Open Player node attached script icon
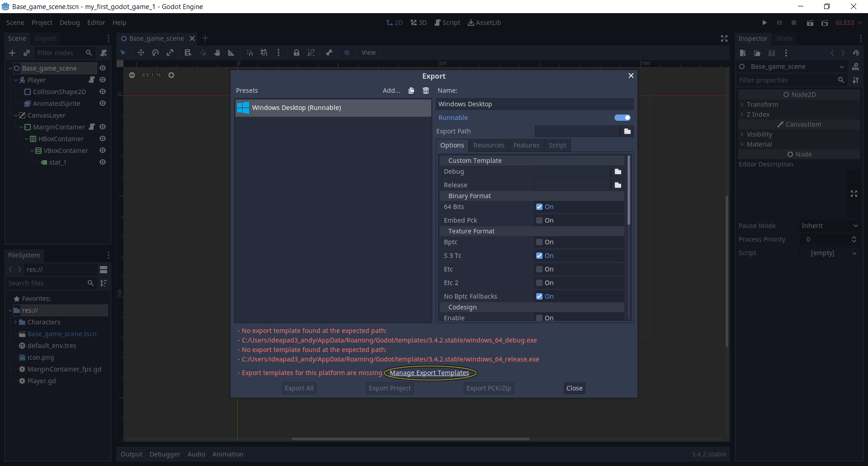 [x=92, y=80]
